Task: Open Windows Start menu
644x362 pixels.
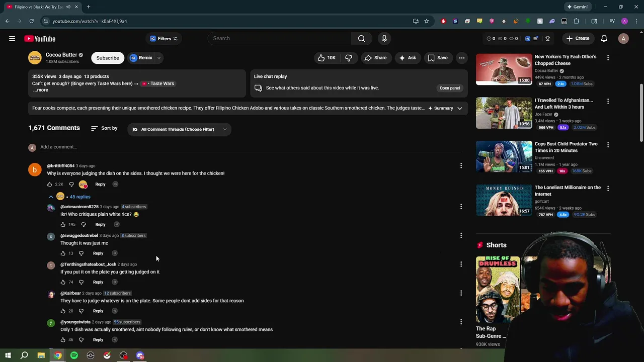Action: click(8, 355)
